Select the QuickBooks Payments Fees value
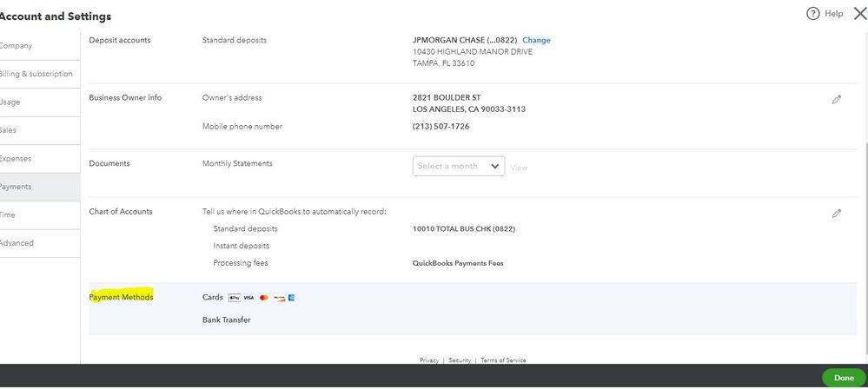The image size is (868, 389). coord(458,263)
